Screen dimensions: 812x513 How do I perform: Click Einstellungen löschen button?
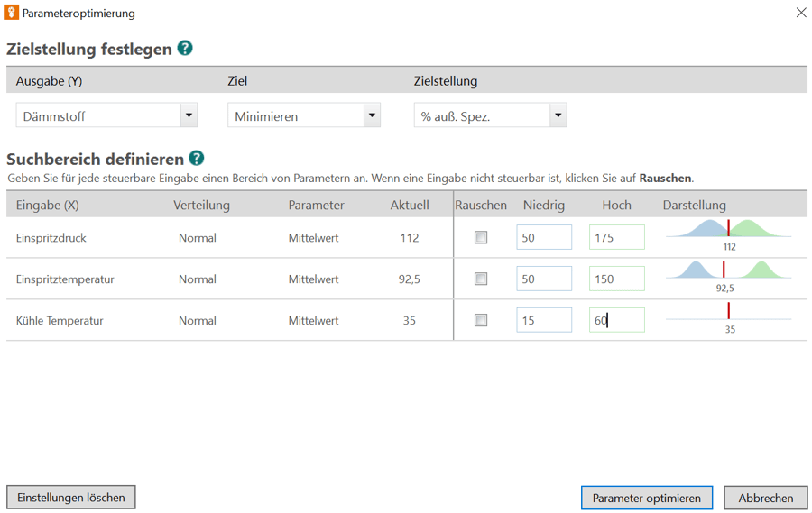pyautogui.click(x=71, y=498)
